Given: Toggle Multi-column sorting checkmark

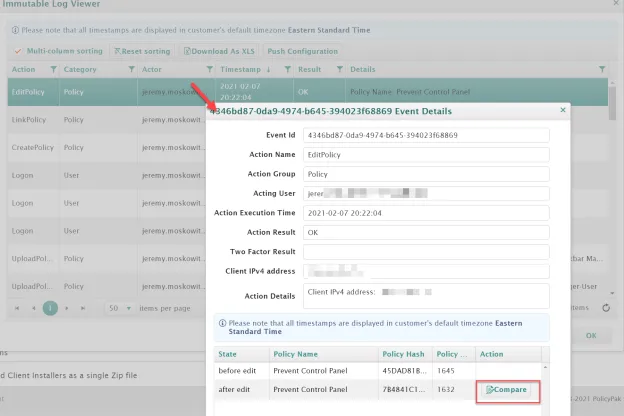Looking at the screenshot, I should pyautogui.click(x=18, y=51).
